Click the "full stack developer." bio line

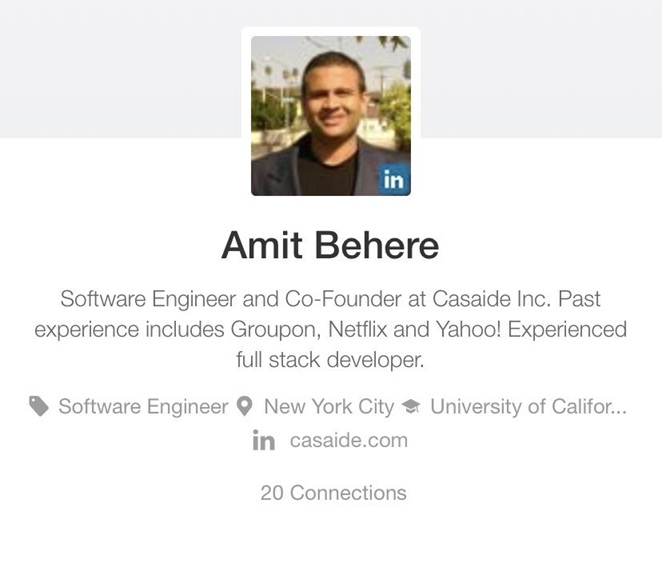(330, 359)
